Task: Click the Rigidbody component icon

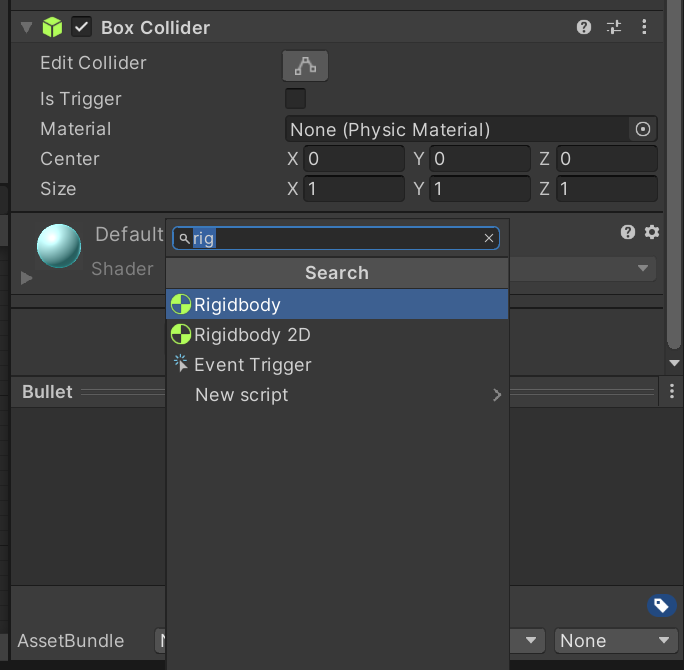Action: (181, 304)
